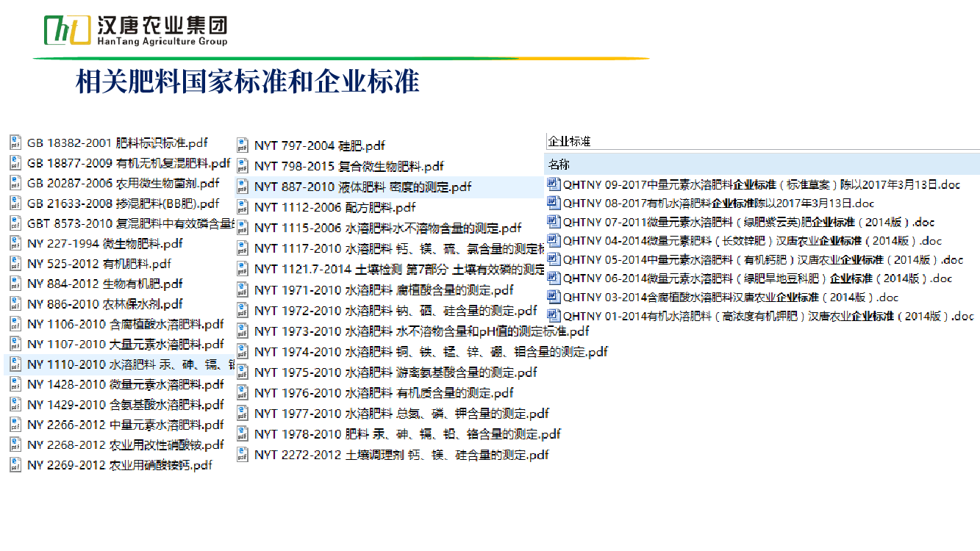The image size is (980, 551).
Task: Click the HanTang Agriculture Group logo
Action: (x=136, y=31)
